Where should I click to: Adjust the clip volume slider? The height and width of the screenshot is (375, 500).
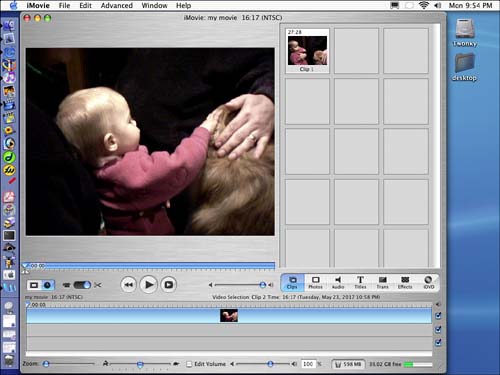(270, 364)
